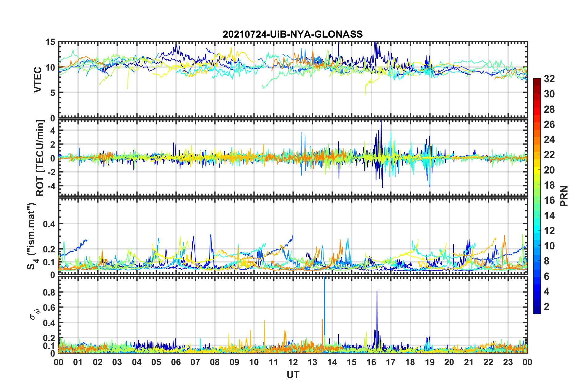This screenshot has width=586, height=392.
Task: Select the green middle band of PRN colorbar
Action: click(537, 196)
